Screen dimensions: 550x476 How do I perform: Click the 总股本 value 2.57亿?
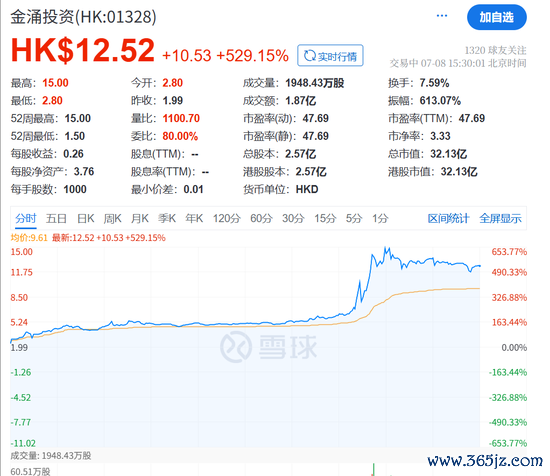coord(301,154)
